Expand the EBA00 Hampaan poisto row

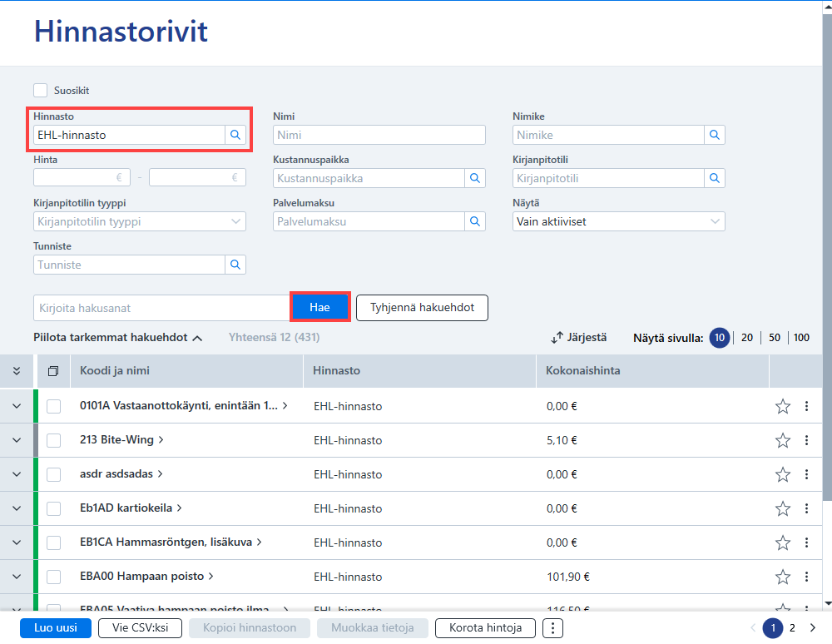[x=17, y=577]
